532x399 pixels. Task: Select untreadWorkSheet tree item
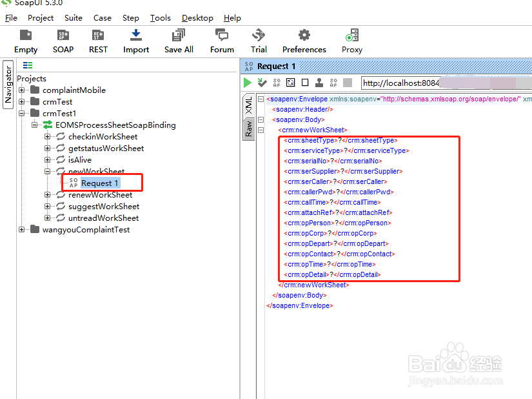pyautogui.click(x=103, y=218)
